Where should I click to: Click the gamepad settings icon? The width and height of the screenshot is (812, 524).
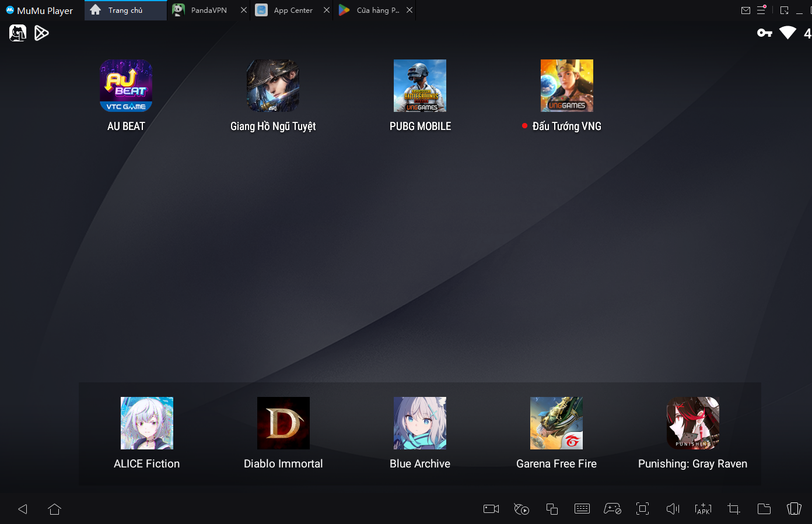(x=612, y=509)
